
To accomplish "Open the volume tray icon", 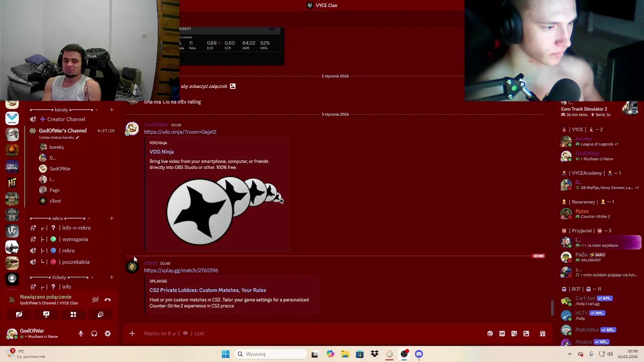I will (610, 354).
